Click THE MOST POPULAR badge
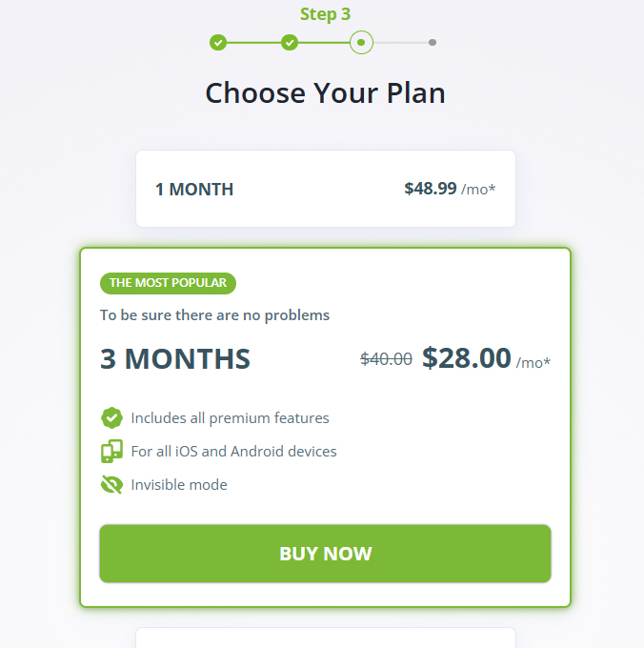This screenshot has width=644, height=648. pos(168,283)
